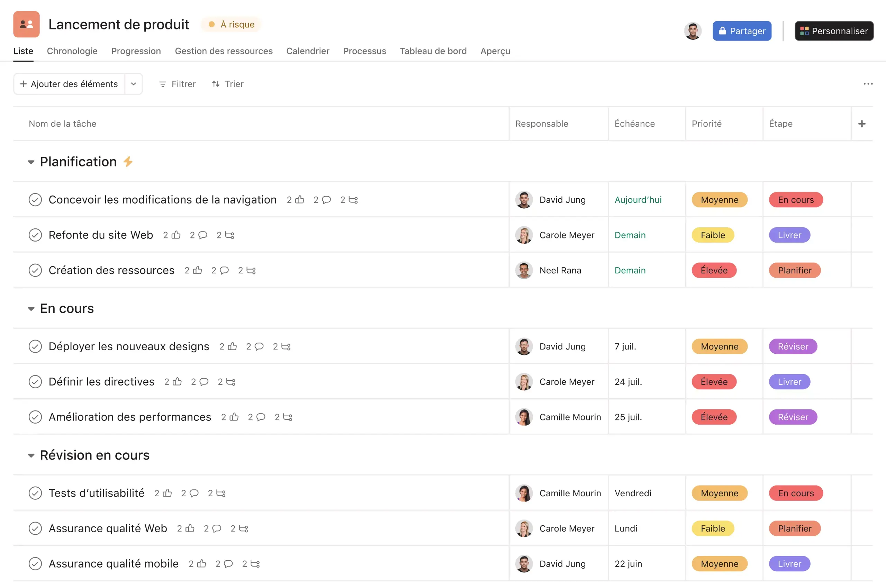Image resolution: width=886 pixels, height=588 pixels.
Task: Click the Trier icon
Action: [x=216, y=84]
